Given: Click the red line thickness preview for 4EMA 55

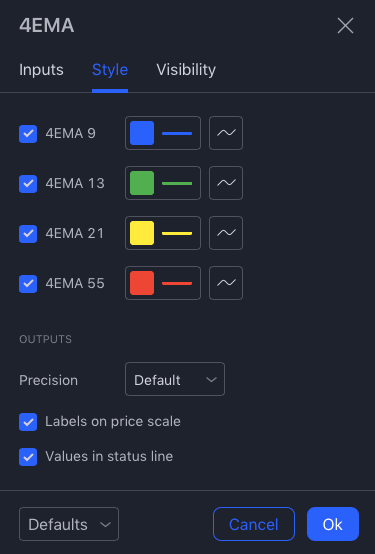Looking at the screenshot, I should [x=177, y=283].
